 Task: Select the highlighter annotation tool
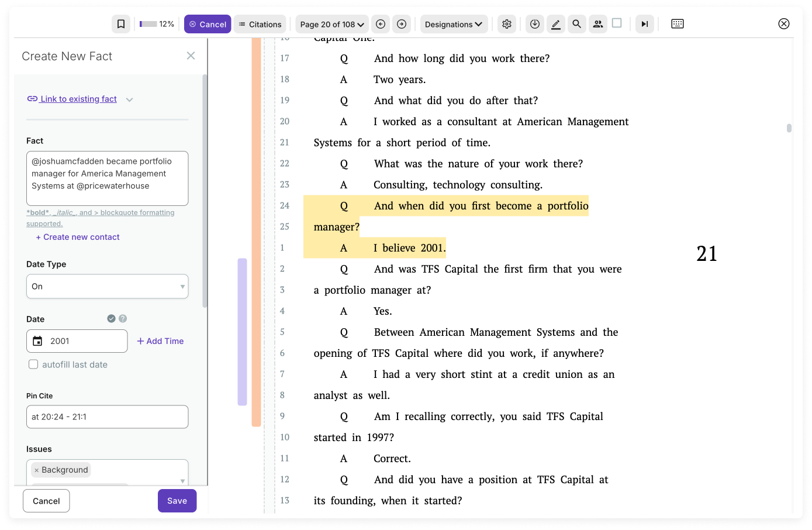tap(555, 23)
